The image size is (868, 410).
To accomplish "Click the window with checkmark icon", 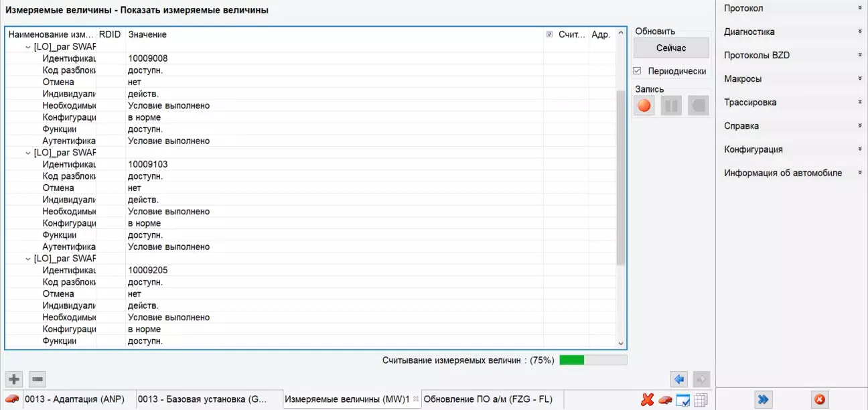I will point(682,400).
